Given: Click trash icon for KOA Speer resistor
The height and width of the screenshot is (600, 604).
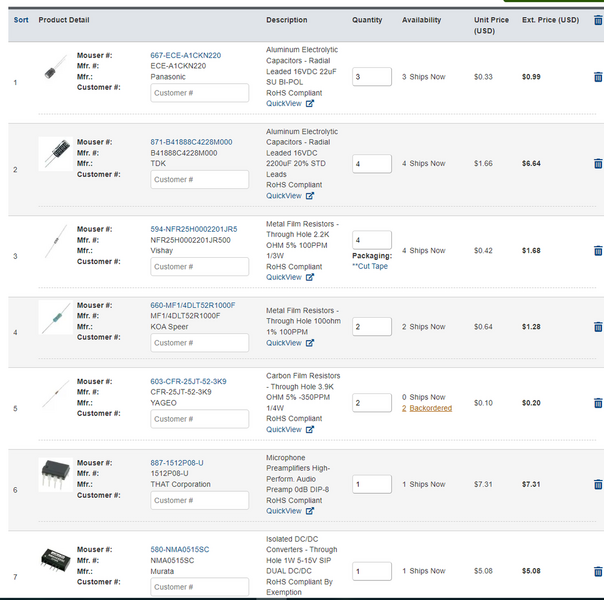Looking at the screenshot, I should 597,327.
